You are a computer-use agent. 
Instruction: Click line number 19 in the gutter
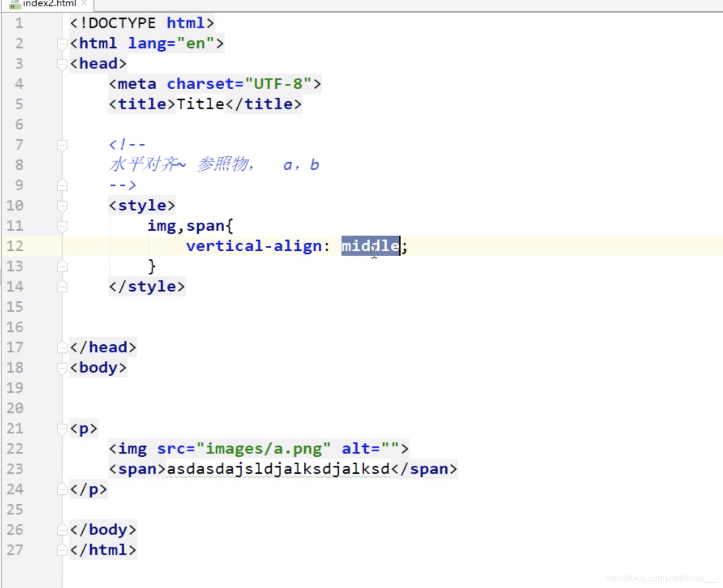[15, 388]
